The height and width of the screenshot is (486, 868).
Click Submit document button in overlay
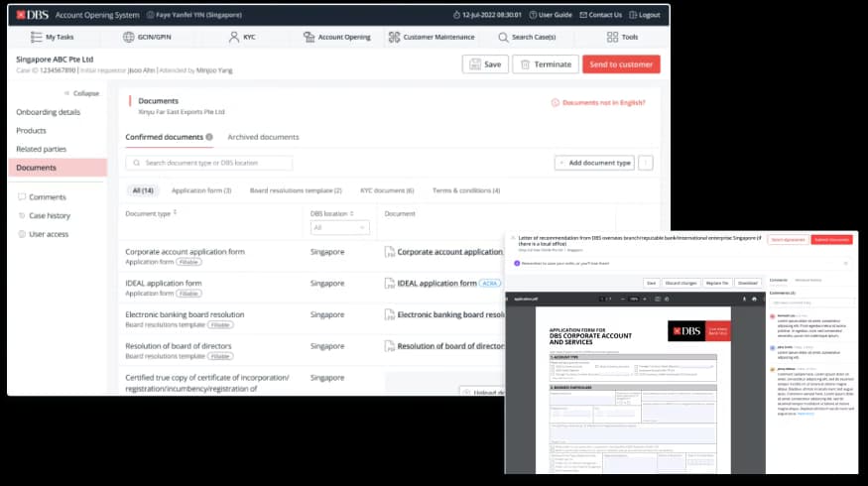pos(832,240)
